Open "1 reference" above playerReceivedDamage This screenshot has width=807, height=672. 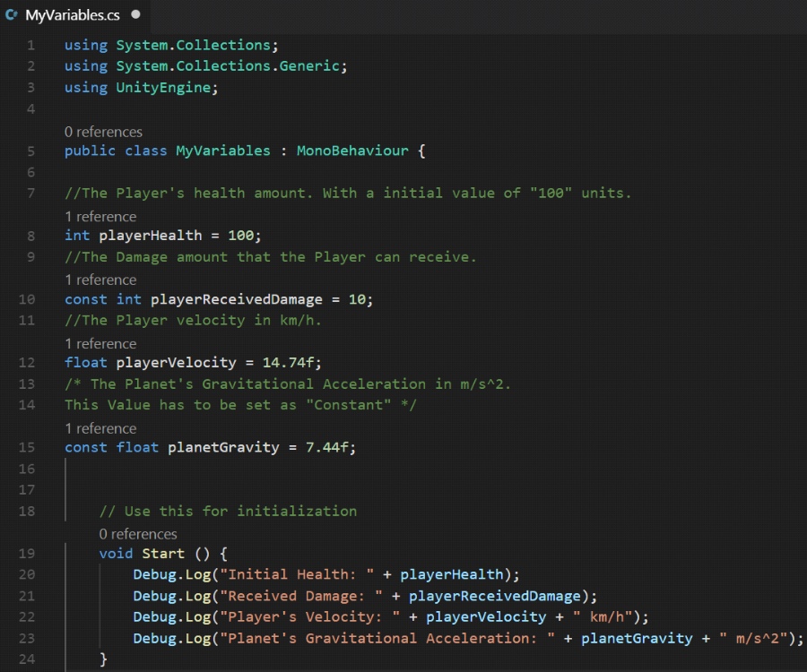[x=100, y=279]
